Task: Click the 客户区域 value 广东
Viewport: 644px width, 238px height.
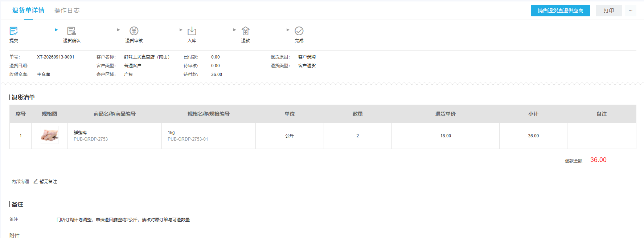Action: click(128, 74)
